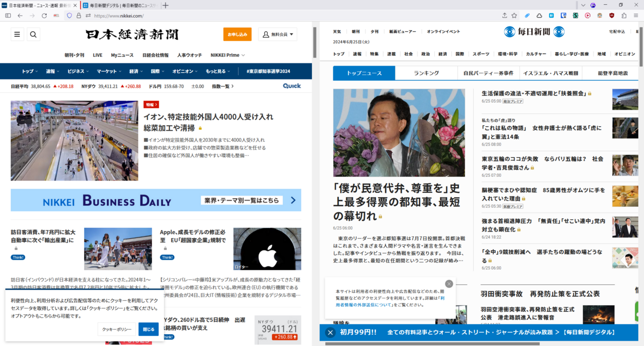This screenshot has height=346, width=644.
Task: Open purple F profile icon in title bar
Action: 593,5
